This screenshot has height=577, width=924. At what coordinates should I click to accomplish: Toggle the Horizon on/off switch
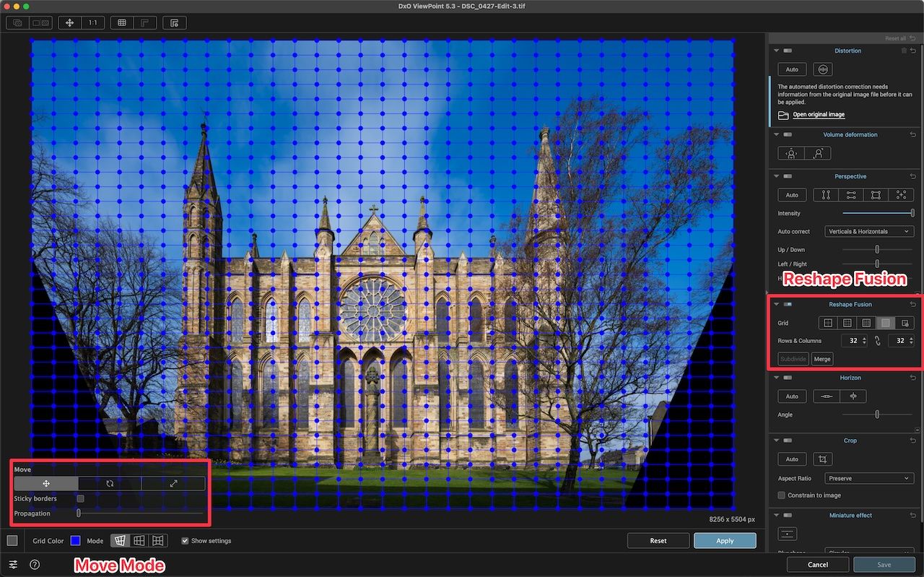[x=787, y=378]
